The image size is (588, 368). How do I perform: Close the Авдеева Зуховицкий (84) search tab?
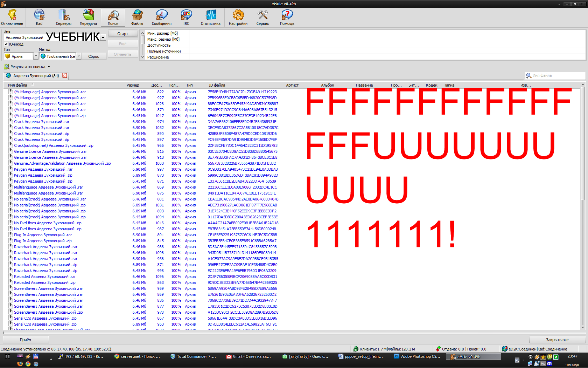click(x=65, y=75)
